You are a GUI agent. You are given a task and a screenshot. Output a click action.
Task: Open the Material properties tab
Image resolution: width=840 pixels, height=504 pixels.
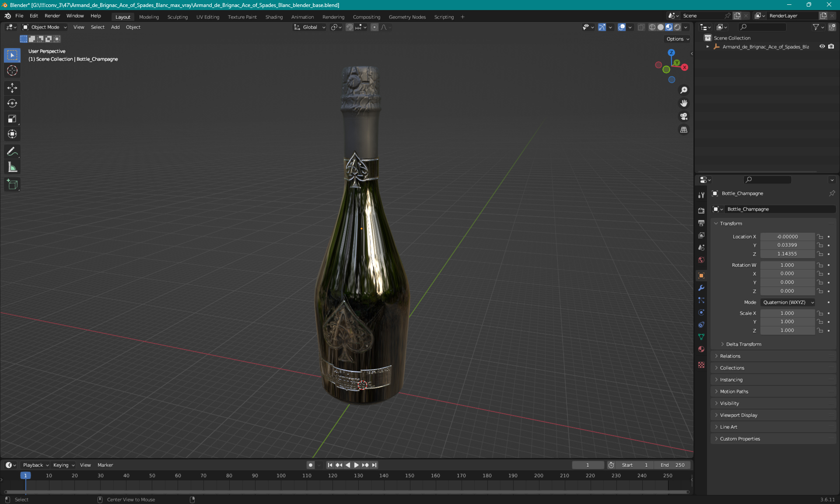[701, 349]
